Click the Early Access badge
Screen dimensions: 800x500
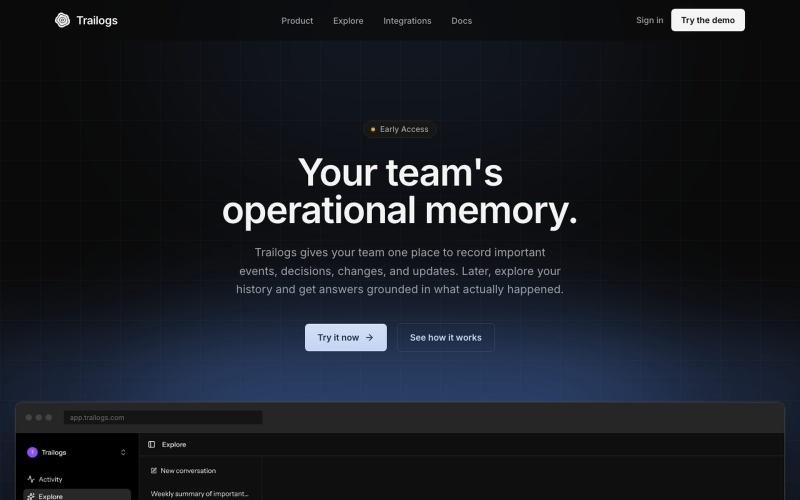click(x=400, y=129)
